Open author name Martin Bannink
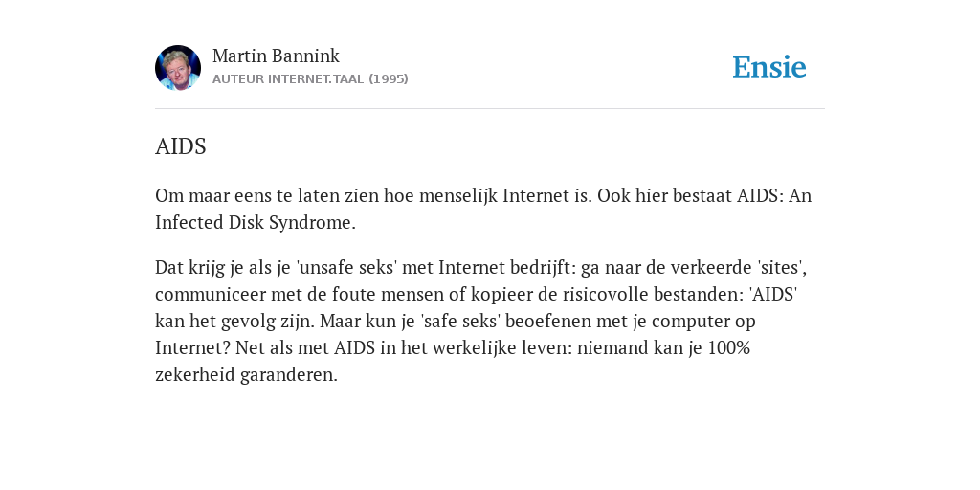This screenshot has width=980, height=490. (x=276, y=56)
